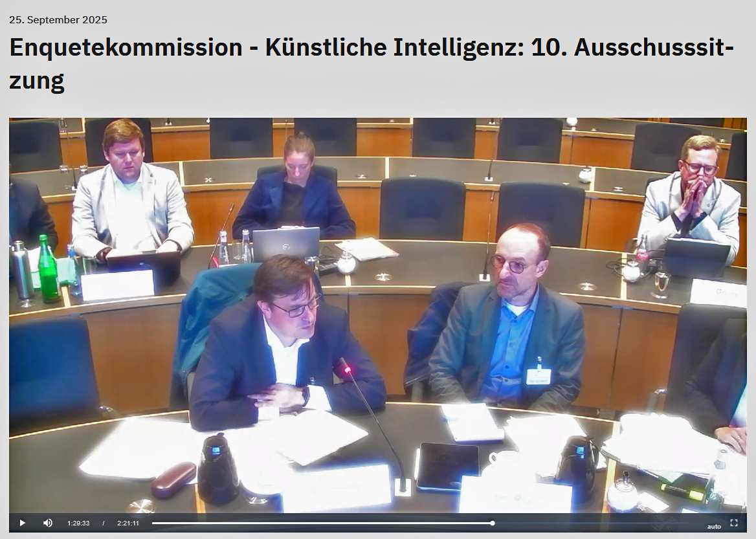
Task: Jump to the very beginning of the seek bar
Action: point(153,523)
